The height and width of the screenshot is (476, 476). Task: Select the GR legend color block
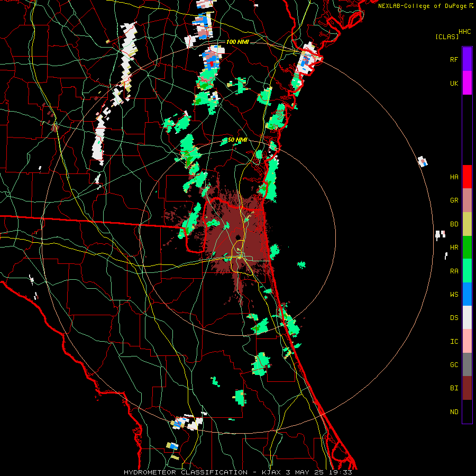pos(467,200)
